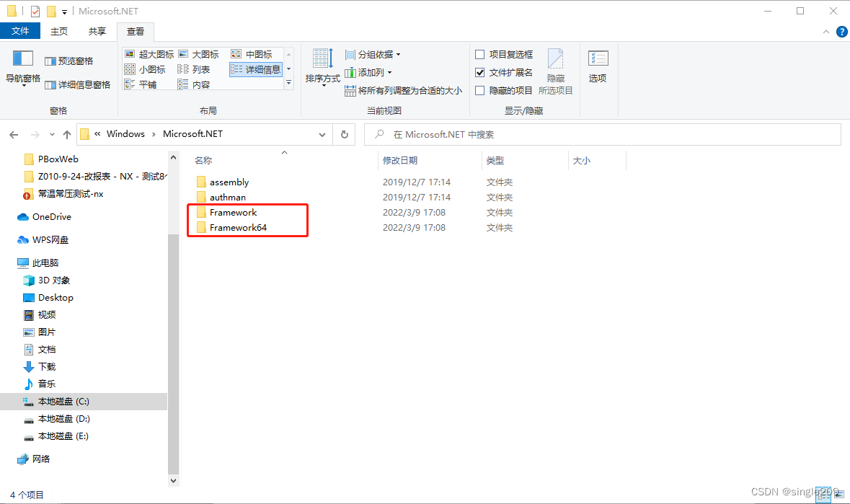
Task: Size all columns to fit (将所有列调整为合适的大小)
Action: [x=403, y=91]
